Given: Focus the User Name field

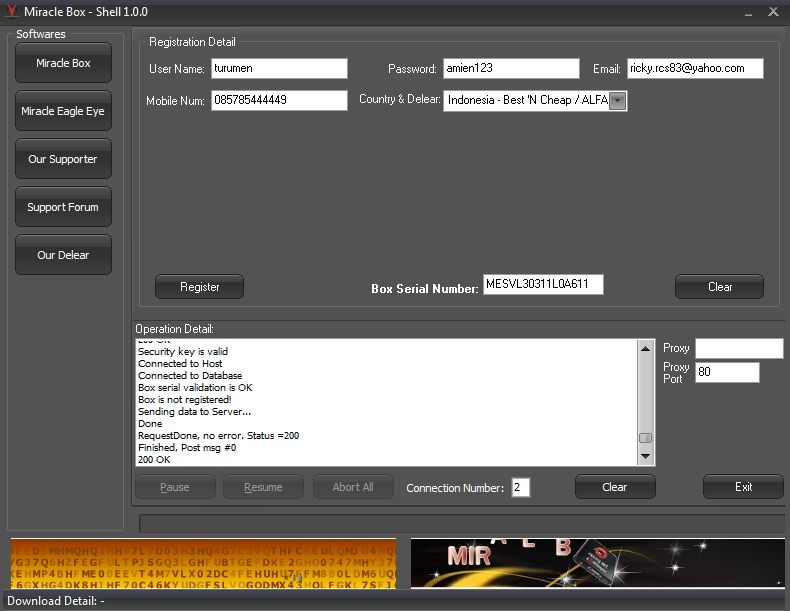Looking at the screenshot, I should (279, 69).
